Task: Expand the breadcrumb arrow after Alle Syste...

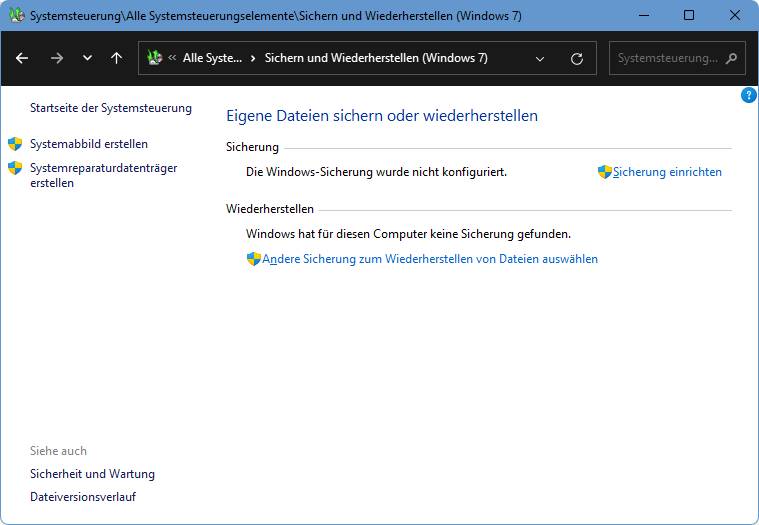Action: [253, 59]
